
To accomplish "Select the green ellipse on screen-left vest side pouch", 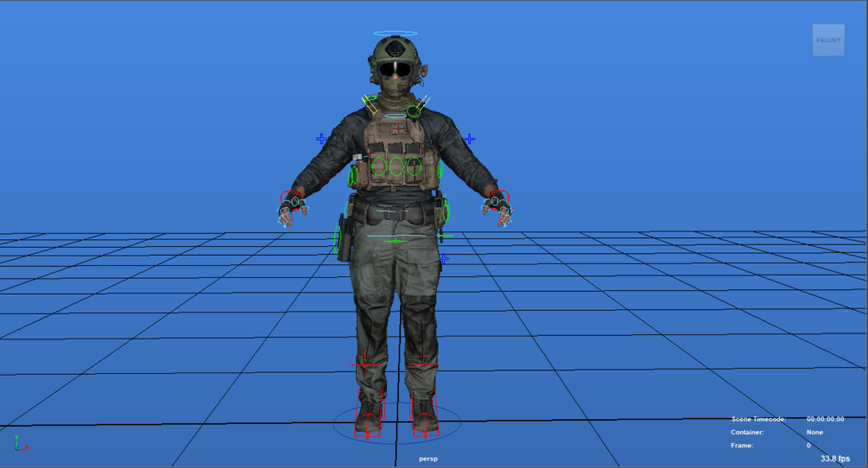I will click(353, 176).
